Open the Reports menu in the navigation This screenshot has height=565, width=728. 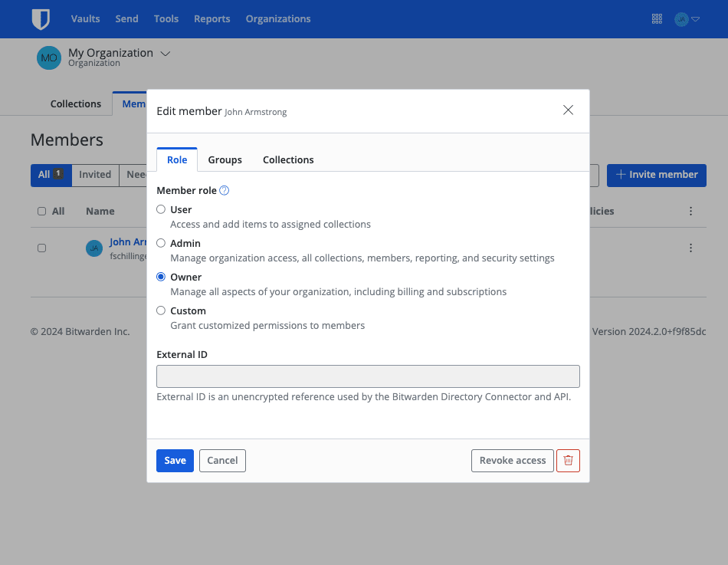pyautogui.click(x=212, y=19)
